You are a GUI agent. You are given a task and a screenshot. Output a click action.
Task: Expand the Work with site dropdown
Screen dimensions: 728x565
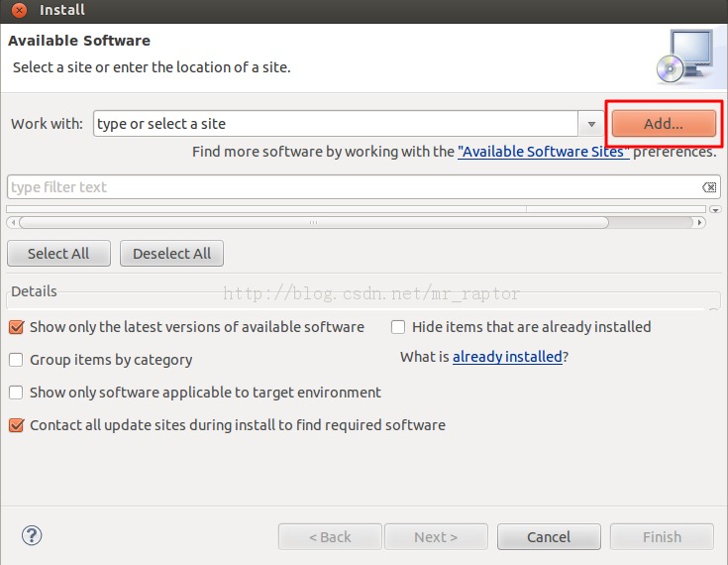(591, 124)
